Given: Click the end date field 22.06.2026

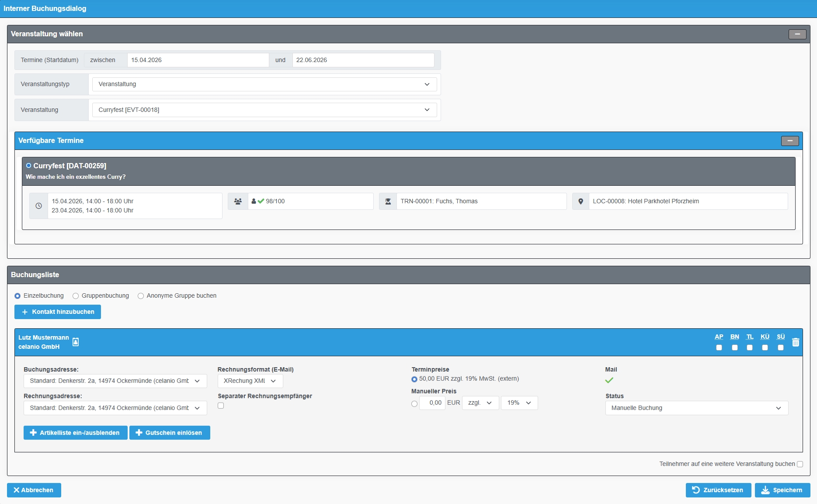Looking at the screenshot, I should pyautogui.click(x=363, y=60).
